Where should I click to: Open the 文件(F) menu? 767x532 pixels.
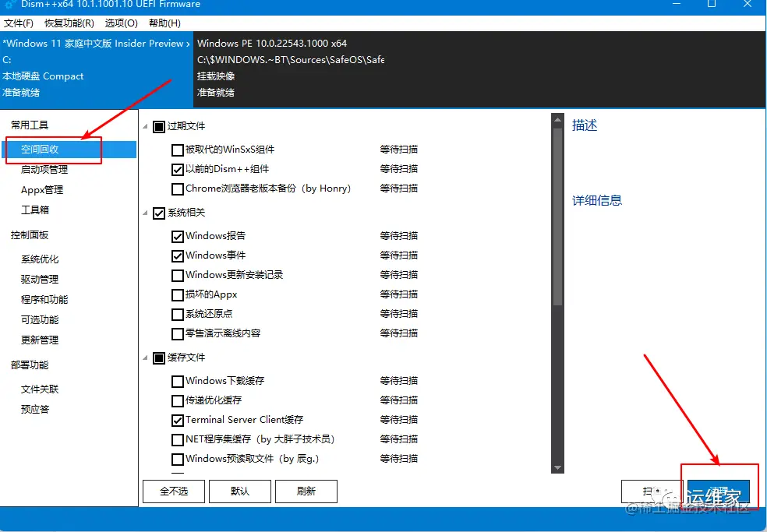19,23
